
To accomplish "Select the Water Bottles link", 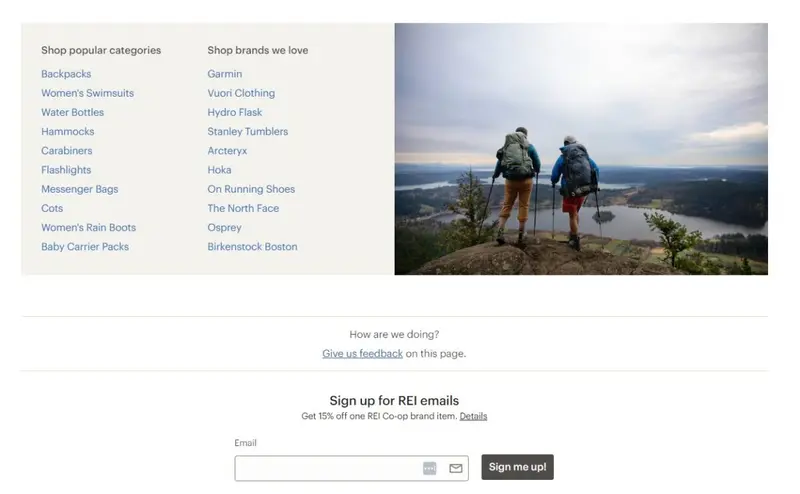I will tap(72, 112).
